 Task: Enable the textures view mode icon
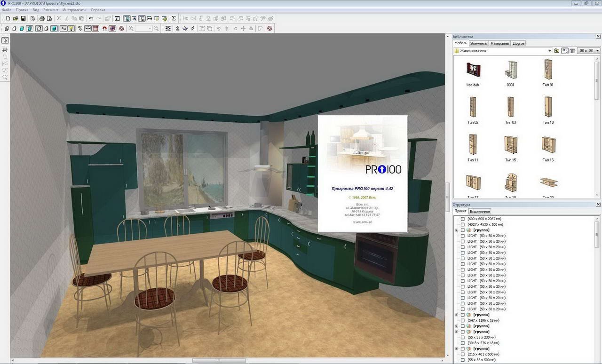[29, 28]
